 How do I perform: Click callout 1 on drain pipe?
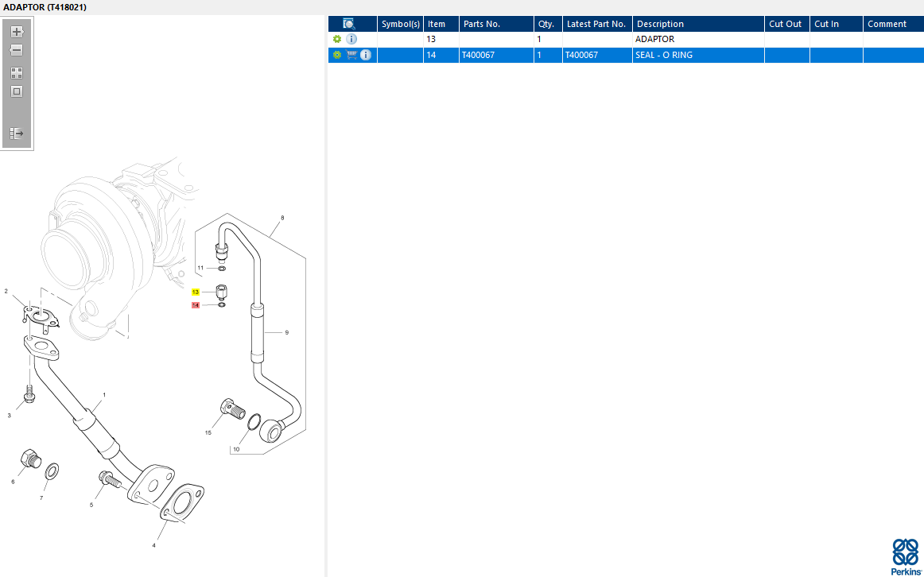point(104,395)
